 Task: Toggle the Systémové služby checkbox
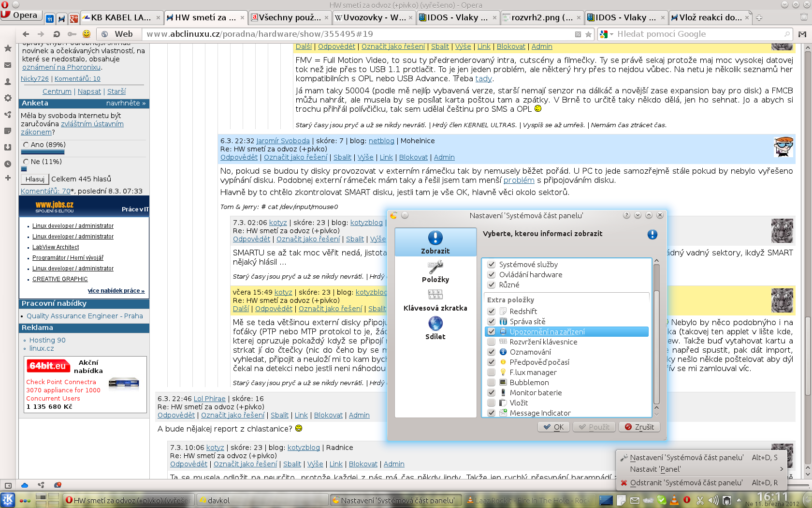point(491,265)
